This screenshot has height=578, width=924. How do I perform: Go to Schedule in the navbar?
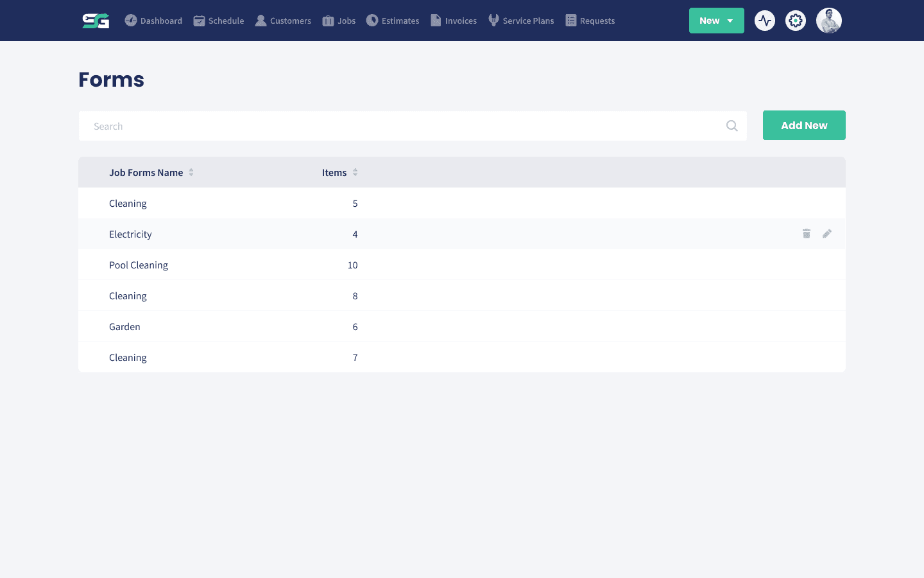pyautogui.click(x=219, y=21)
